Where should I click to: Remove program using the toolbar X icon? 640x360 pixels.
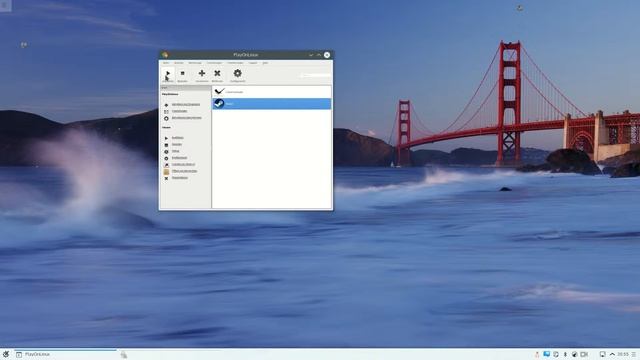coord(217,75)
